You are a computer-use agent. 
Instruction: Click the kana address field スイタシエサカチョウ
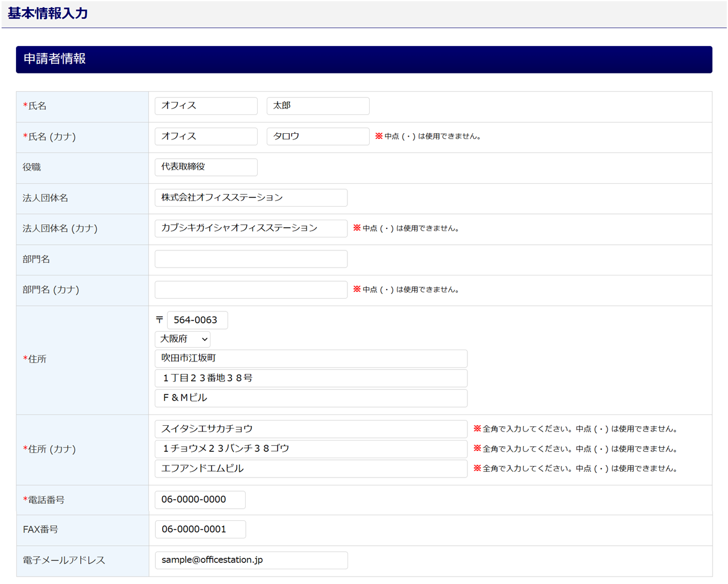click(x=311, y=429)
